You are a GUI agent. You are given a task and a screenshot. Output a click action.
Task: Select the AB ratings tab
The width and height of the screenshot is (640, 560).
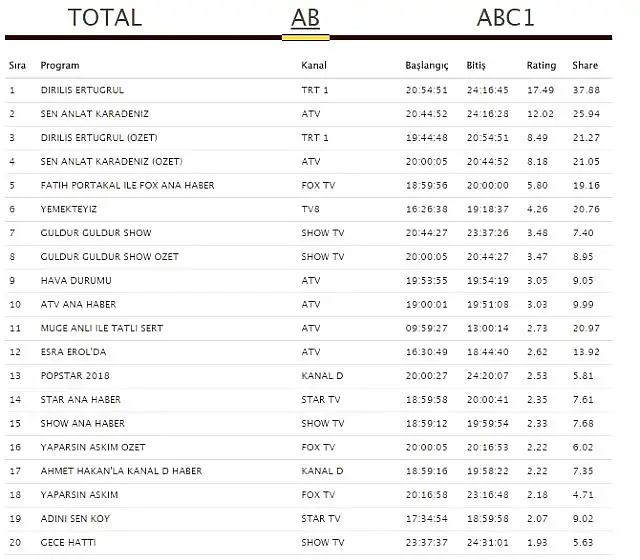305,17
